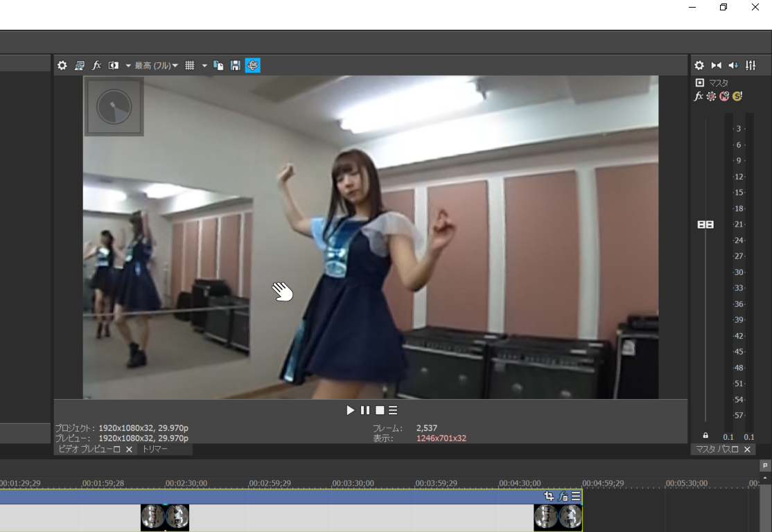The height and width of the screenshot is (532, 772).
Task: Restore down the application window
Action: click(723, 8)
